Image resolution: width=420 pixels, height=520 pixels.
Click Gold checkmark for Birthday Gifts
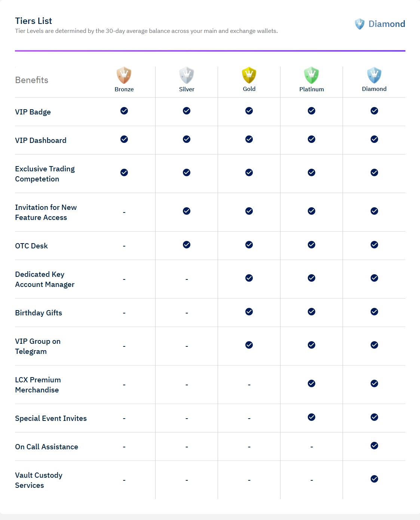[x=249, y=312]
